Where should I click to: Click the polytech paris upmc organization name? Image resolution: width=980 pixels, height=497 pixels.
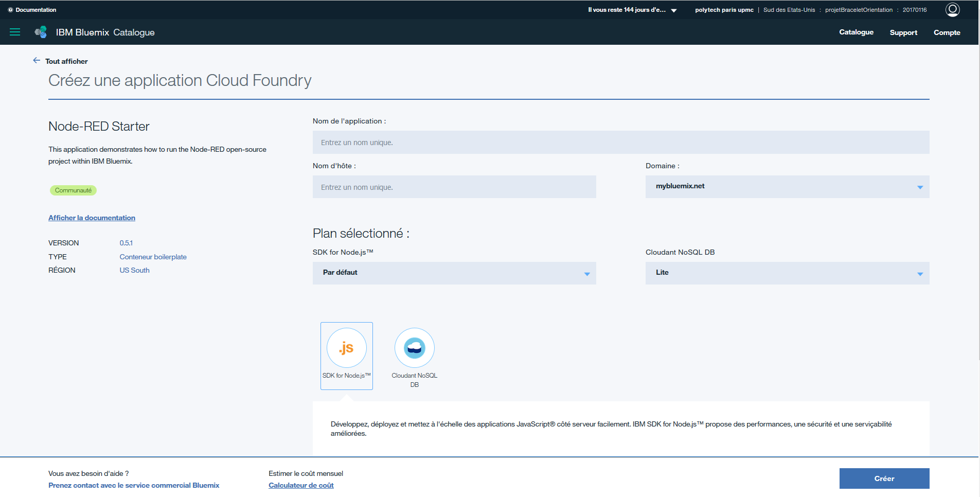coord(724,10)
